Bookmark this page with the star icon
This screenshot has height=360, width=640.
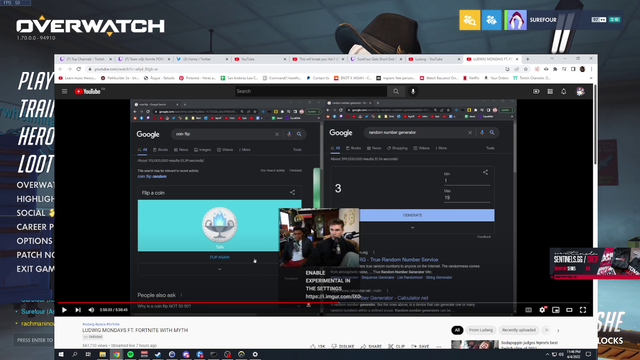526,69
